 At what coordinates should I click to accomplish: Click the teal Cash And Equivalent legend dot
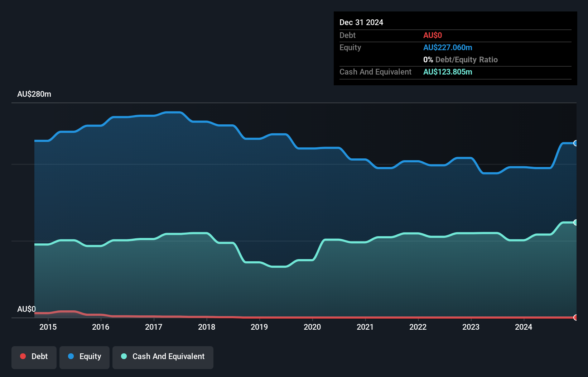124,356
